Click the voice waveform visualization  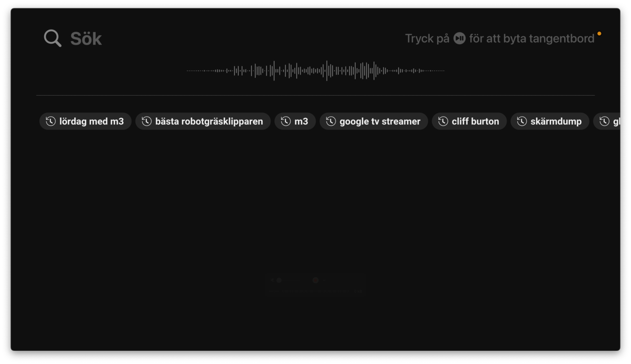click(x=315, y=70)
